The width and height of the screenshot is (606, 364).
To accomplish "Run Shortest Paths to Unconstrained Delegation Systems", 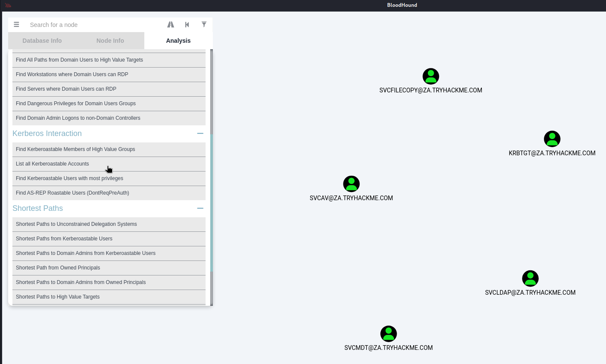I will click(x=109, y=224).
